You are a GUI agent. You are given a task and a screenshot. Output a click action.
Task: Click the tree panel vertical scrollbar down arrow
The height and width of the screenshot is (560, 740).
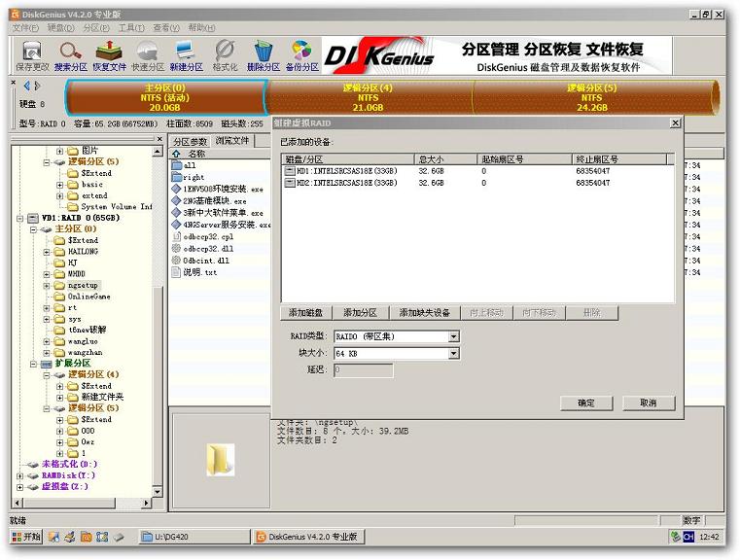click(158, 492)
